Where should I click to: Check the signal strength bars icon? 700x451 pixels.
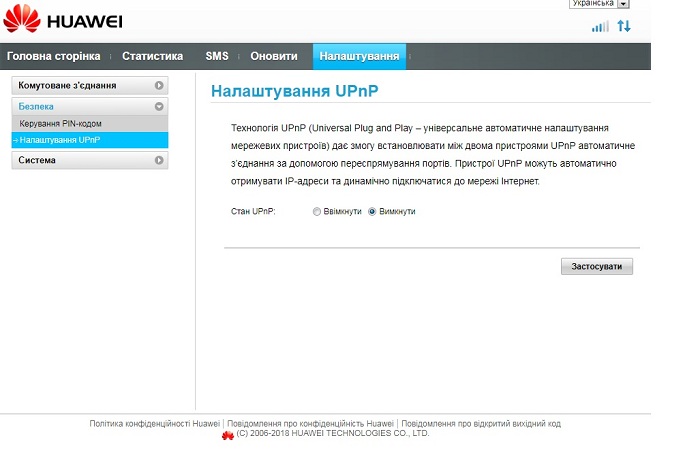(x=600, y=26)
